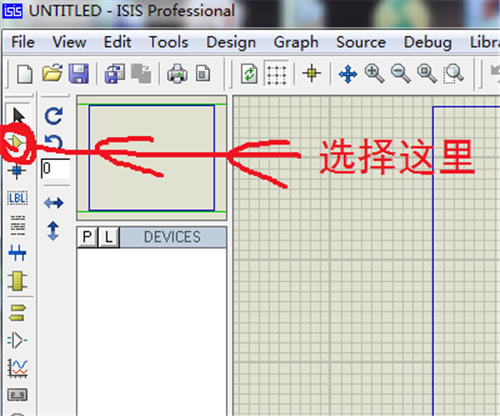Zoom to selected area
500x416 pixels.
pyautogui.click(x=453, y=74)
